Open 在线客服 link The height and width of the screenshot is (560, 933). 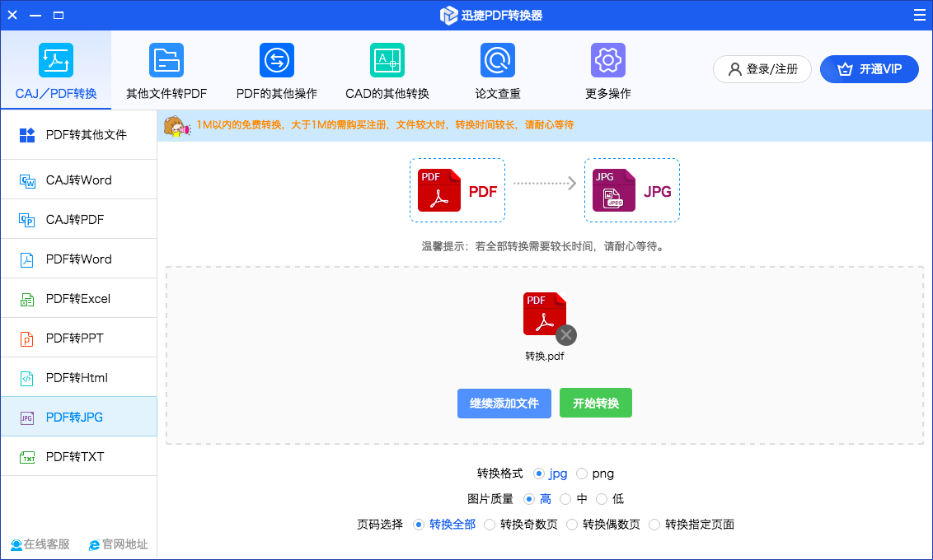pyautogui.click(x=40, y=544)
